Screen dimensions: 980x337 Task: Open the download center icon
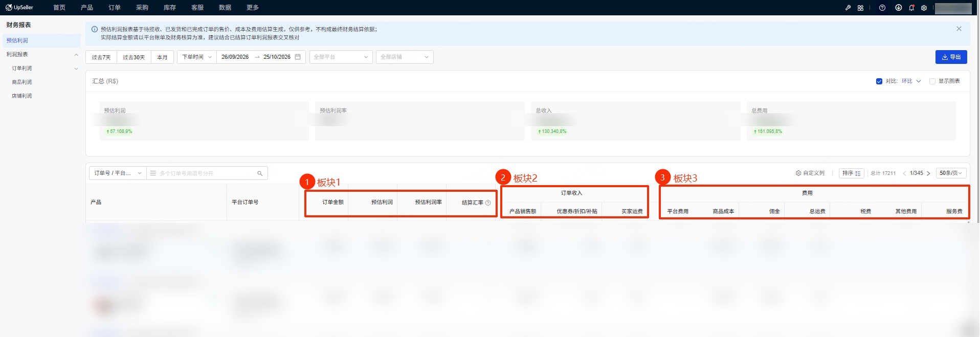tap(898, 8)
